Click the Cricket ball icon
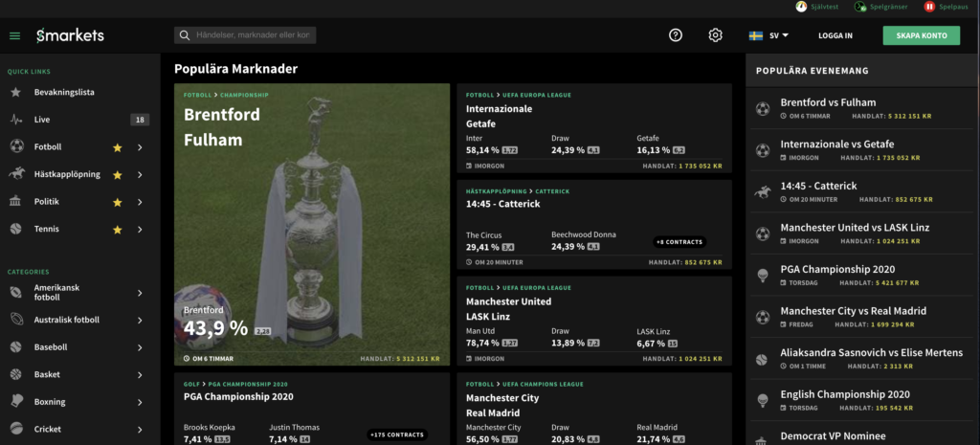 pyautogui.click(x=16, y=429)
